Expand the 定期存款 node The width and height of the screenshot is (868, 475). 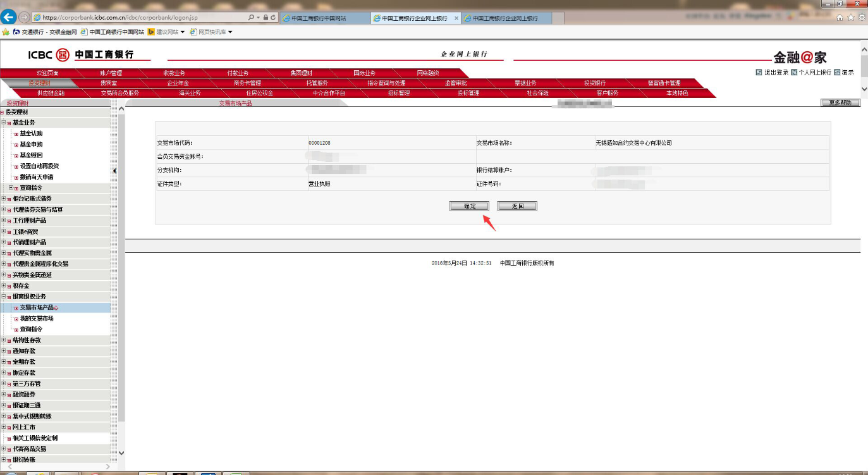(3, 362)
